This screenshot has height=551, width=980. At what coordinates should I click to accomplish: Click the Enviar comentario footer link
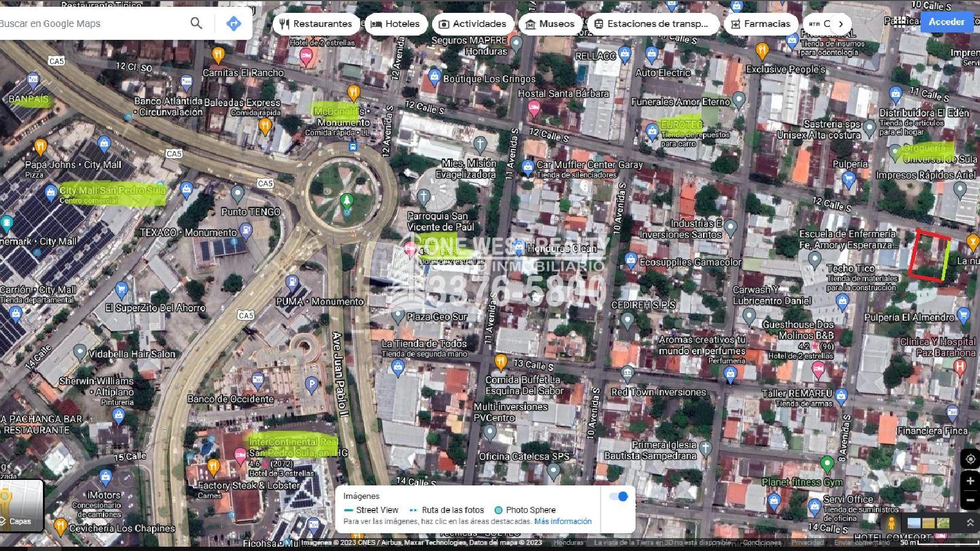coord(862,542)
